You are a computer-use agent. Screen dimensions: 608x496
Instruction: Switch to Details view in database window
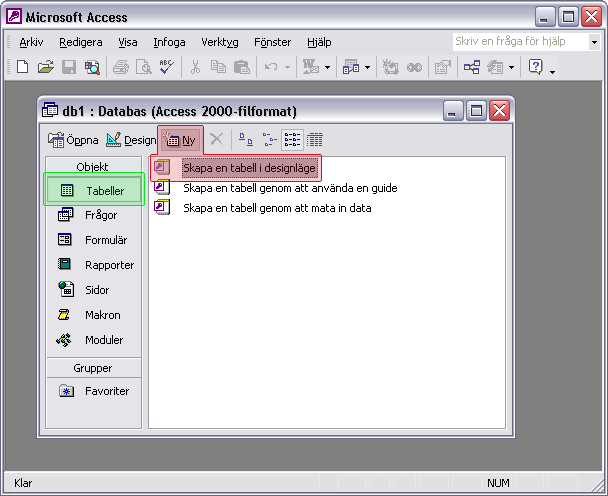coord(315,141)
